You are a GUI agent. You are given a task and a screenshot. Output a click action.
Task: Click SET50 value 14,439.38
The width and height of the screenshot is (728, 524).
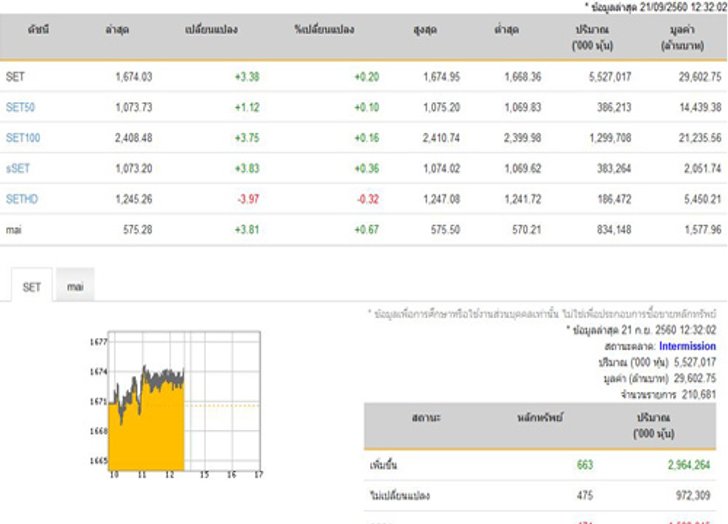[x=701, y=107]
